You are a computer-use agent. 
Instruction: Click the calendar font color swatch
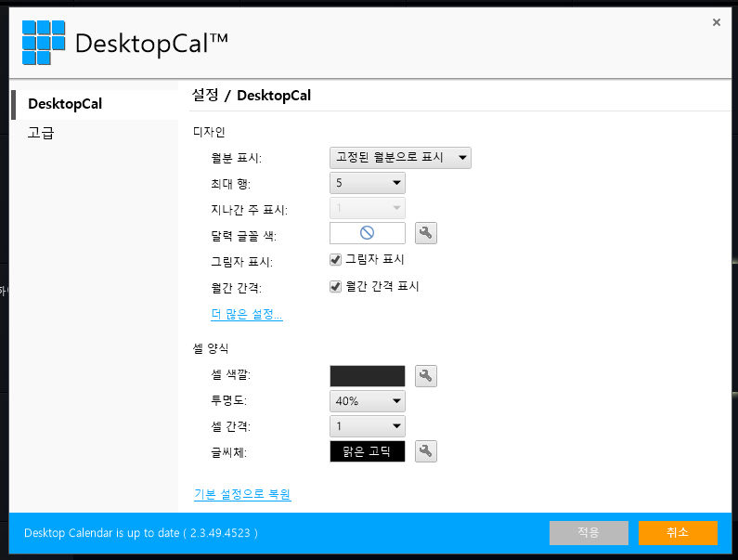367,233
